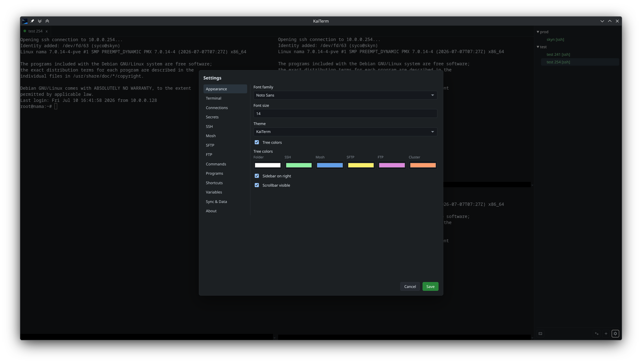Pick the white Folder color swatch

267,165
